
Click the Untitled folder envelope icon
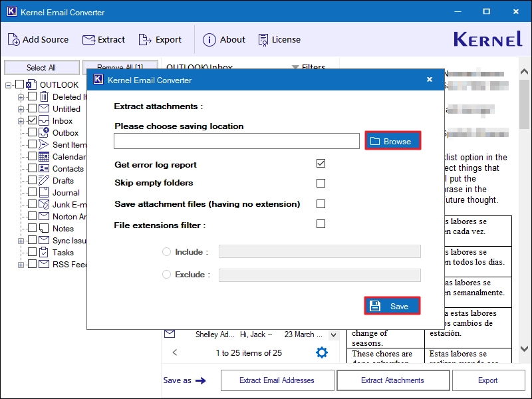44,108
